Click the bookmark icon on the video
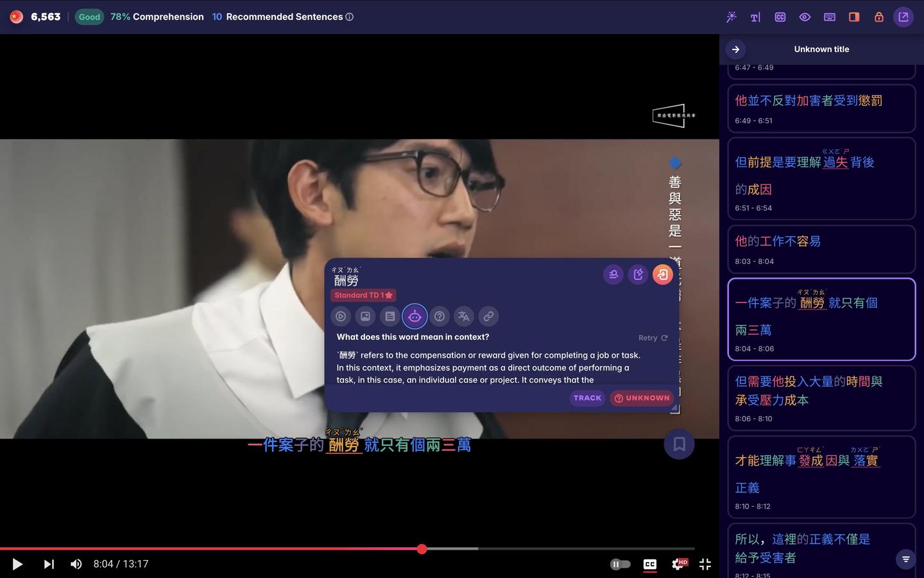The height and width of the screenshot is (578, 924). click(679, 444)
